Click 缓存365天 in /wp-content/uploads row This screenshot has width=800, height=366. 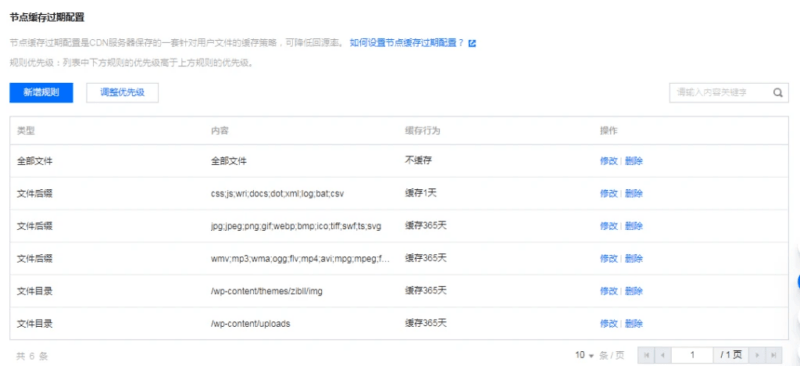pyautogui.click(x=426, y=323)
